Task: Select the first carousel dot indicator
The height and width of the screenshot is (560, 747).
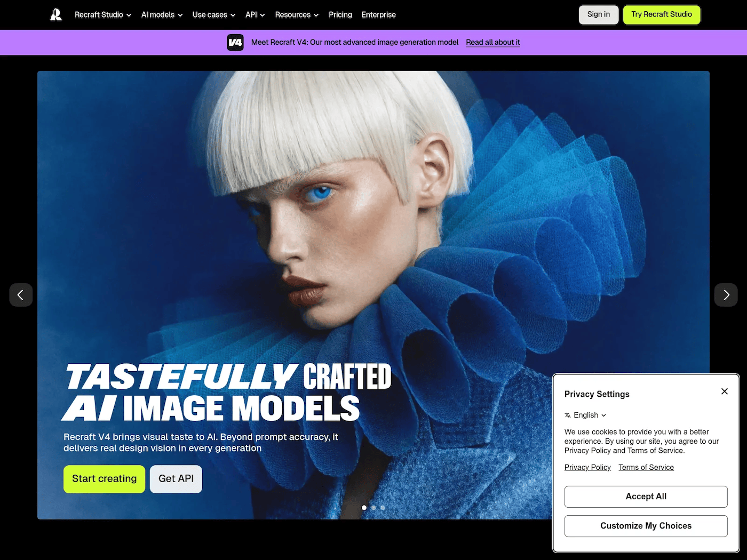Action: point(364,508)
